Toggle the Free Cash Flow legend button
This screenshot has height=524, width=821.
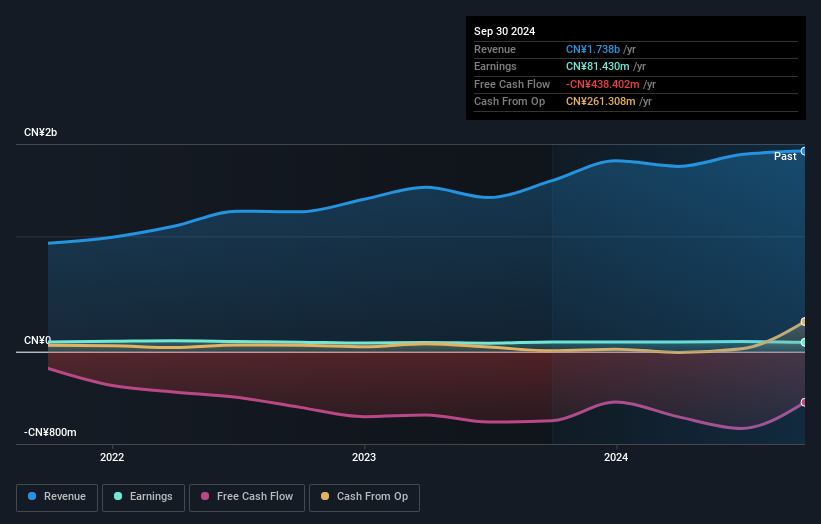[x=247, y=497]
